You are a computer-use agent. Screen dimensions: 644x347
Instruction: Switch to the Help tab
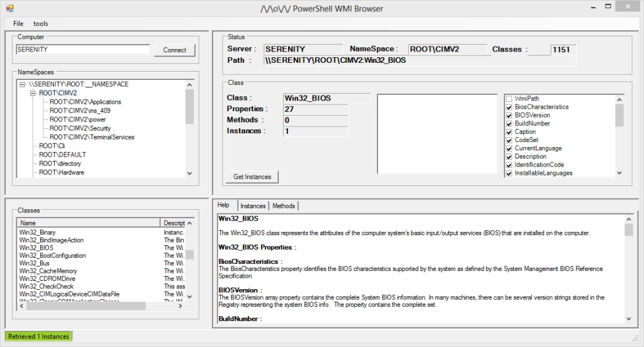(223, 205)
